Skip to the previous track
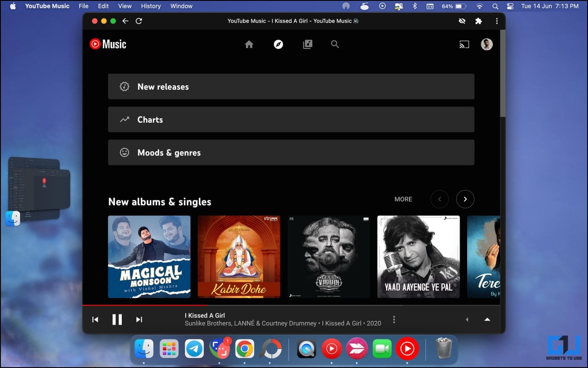Screen dimensions: 588x368 coord(95,320)
